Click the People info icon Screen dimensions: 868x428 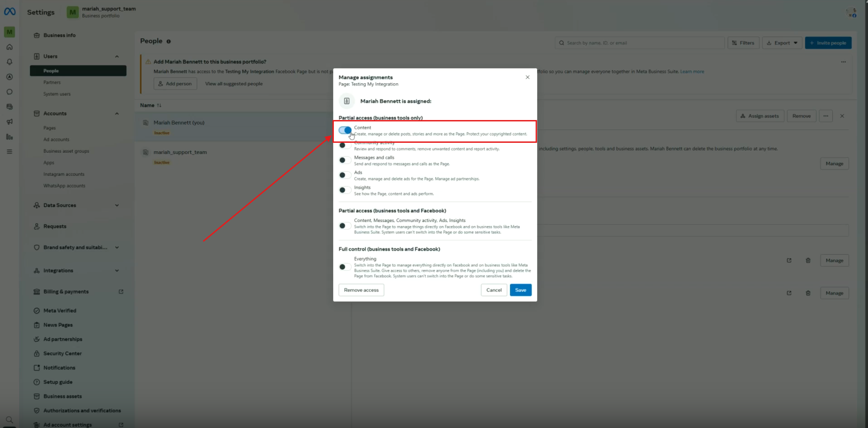[168, 41]
